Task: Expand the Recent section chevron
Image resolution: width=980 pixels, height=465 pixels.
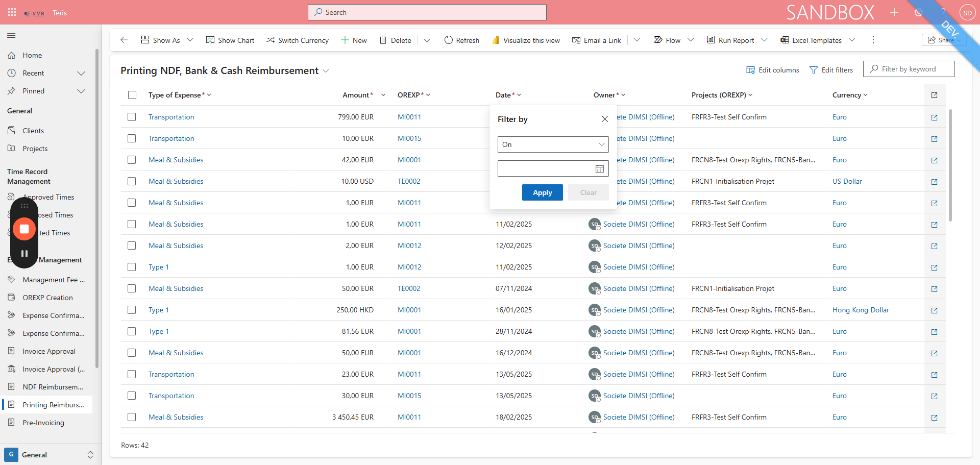Action: tap(81, 73)
